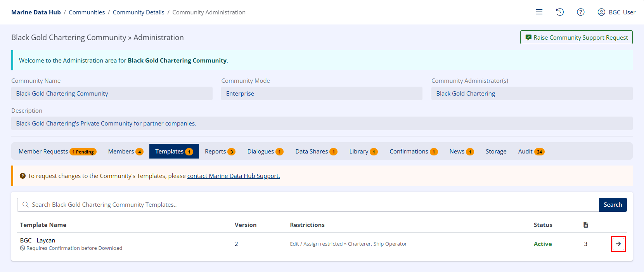
Task: Open the Data Shares tab
Action: click(316, 152)
